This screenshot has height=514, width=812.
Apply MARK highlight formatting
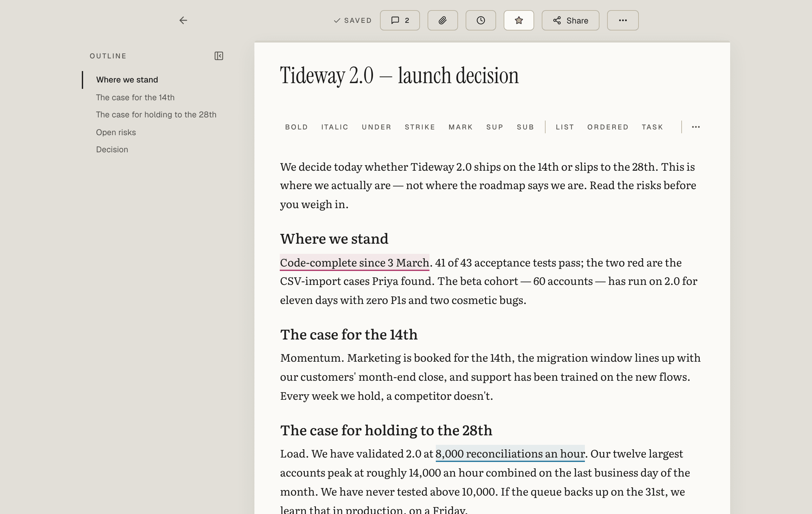[x=460, y=127]
